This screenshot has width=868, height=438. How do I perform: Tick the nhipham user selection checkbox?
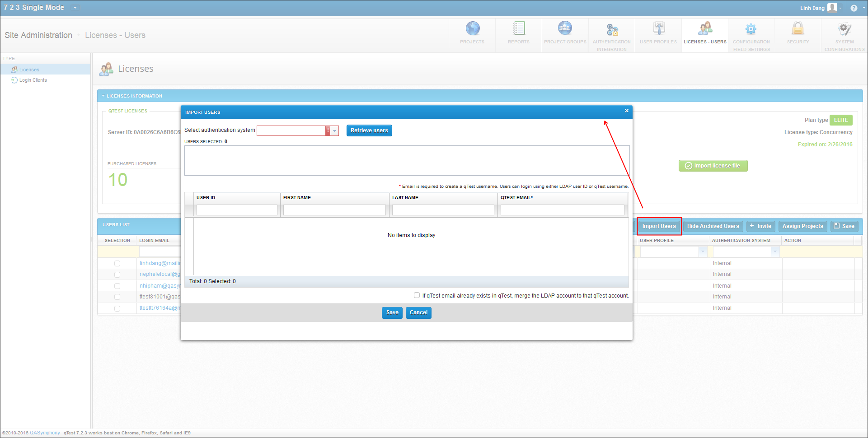point(117,286)
